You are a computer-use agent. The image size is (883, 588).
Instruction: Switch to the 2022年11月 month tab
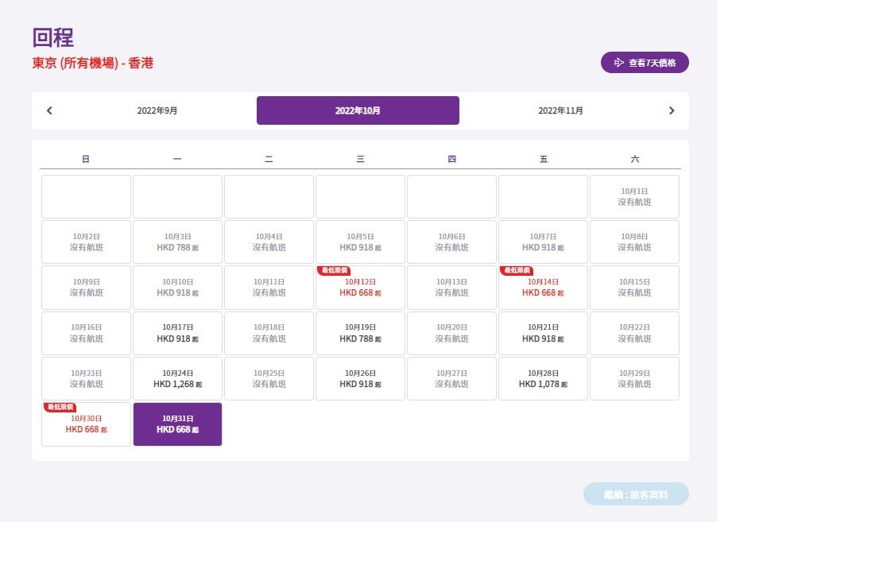[x=560, y=110]
